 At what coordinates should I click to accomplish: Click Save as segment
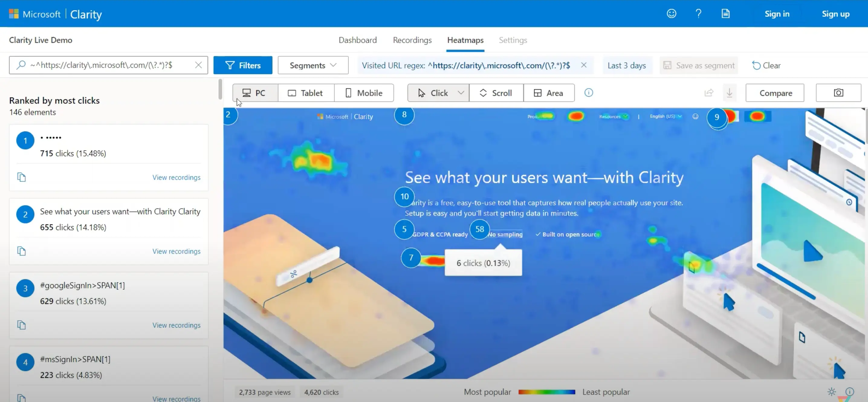point(699,65)
